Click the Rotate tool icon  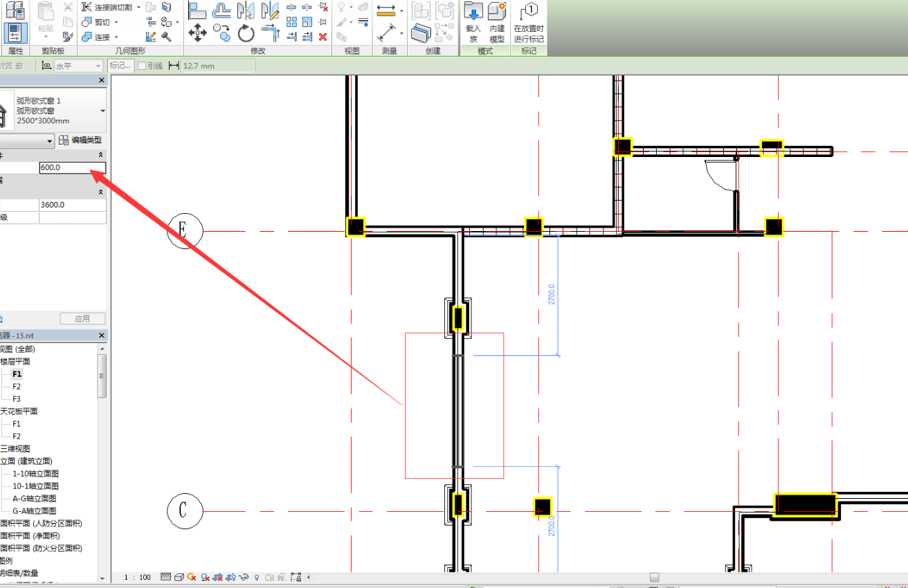pos(246,33)
